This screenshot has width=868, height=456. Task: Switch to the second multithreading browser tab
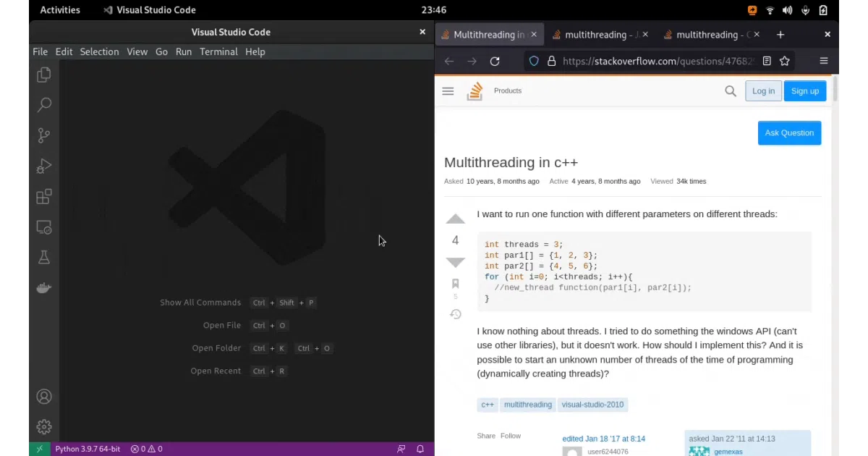(x=600, y=35)
